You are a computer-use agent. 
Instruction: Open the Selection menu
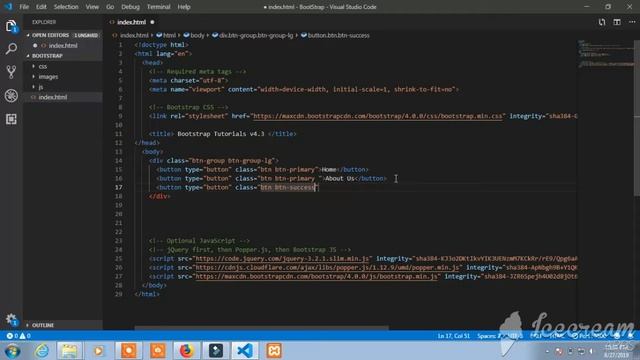(x=66, y=7)
